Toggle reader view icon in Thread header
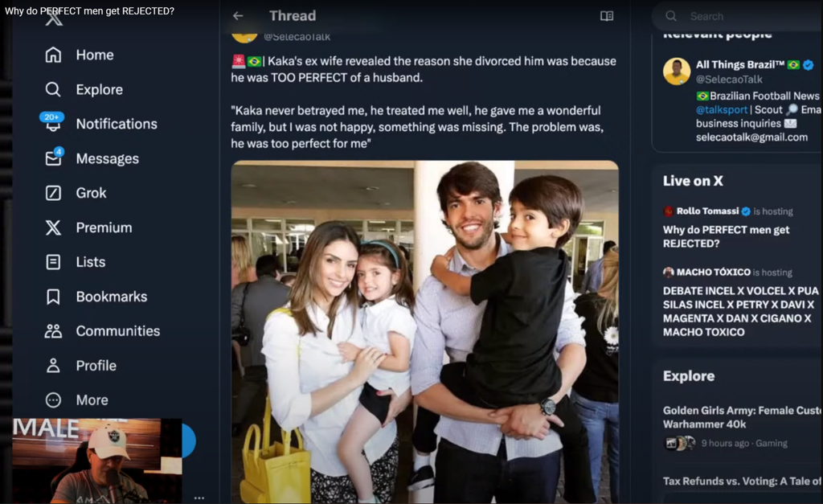823x504 pixels. [607, 16]
